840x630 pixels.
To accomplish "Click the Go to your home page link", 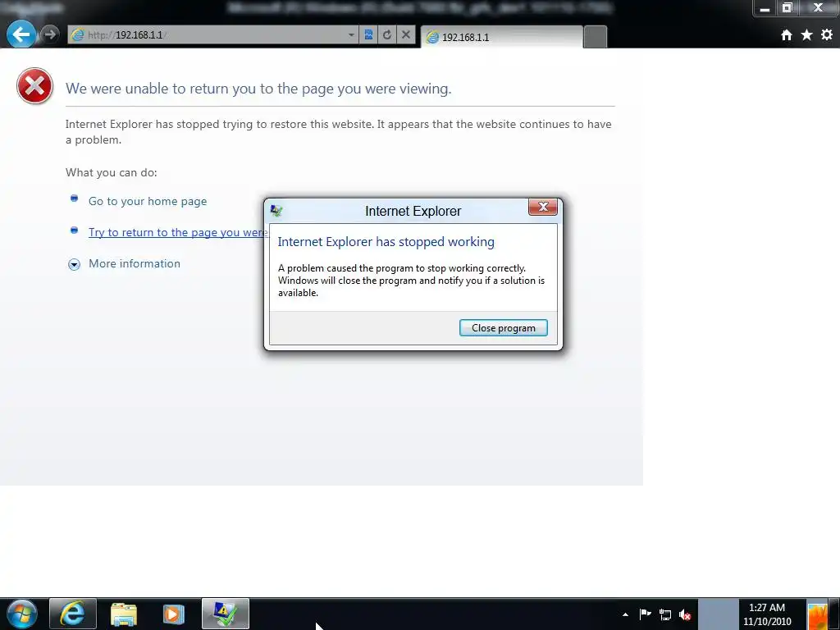I will [148, 202].
